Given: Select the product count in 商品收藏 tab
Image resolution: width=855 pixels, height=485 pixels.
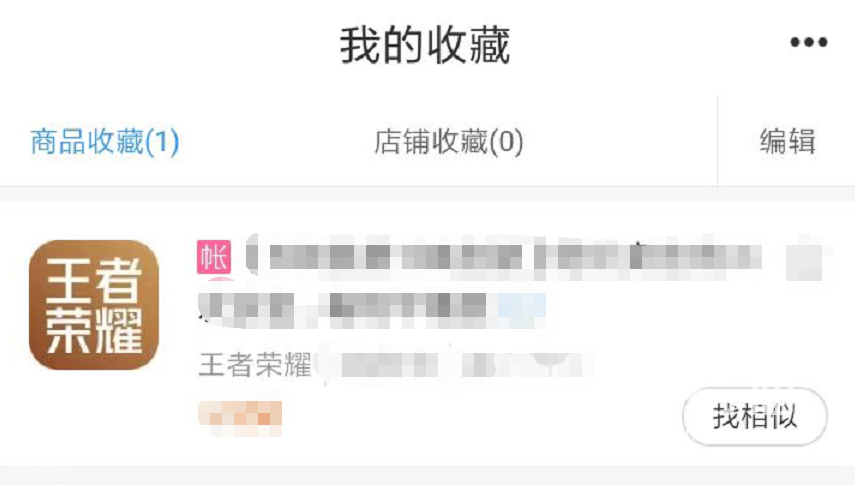Looking at the screenshot, I should pos(162,142).
